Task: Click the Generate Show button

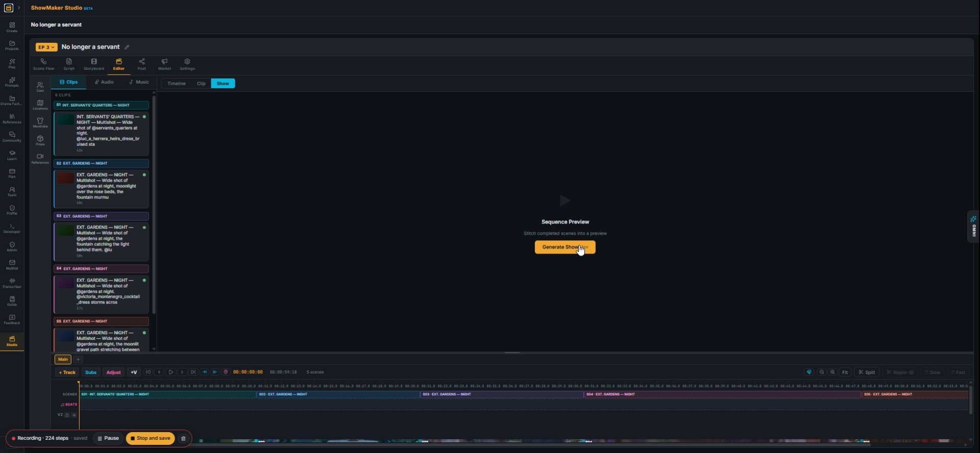Action: [565, 247]
